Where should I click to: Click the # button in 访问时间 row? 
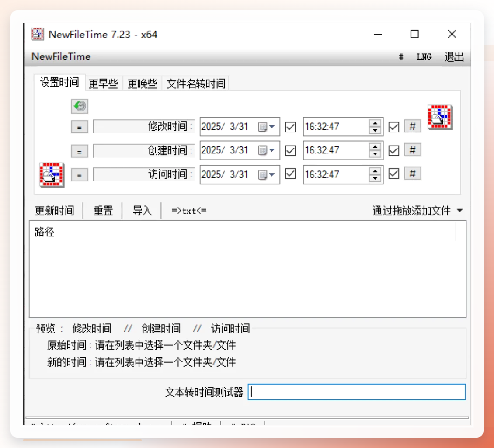click(412, 173)
